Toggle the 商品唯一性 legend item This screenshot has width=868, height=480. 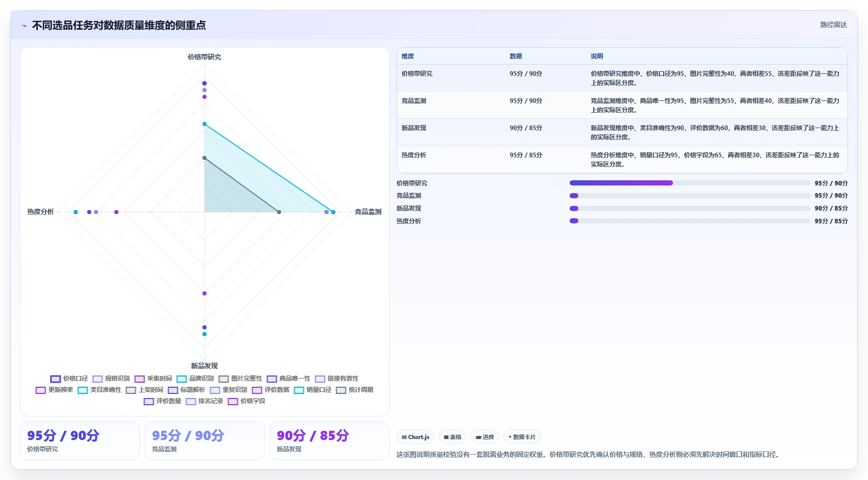288,379
